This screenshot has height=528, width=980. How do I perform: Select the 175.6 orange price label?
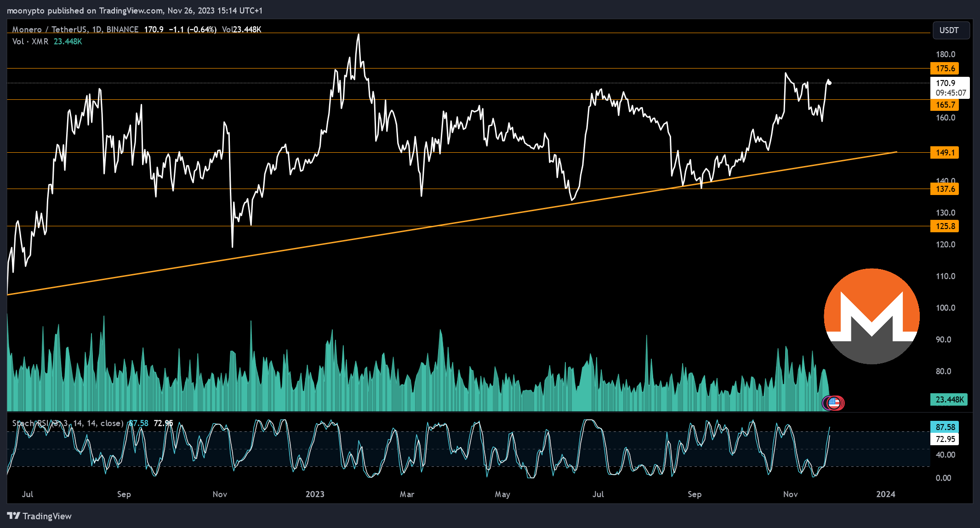coord(945,69)
